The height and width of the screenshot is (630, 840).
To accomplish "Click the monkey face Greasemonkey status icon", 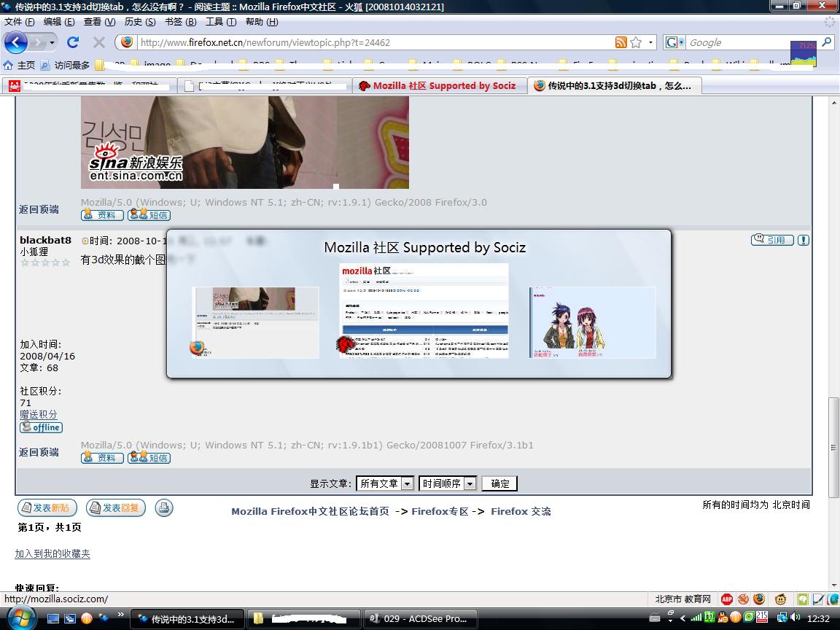I will 780,599.
